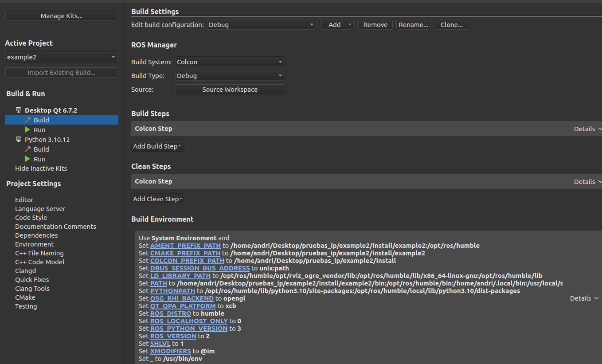This screenshot has height=364, width=602.
Task: Open Run settings under Desktop Qt 6.7.2
Action: (39, 130)
